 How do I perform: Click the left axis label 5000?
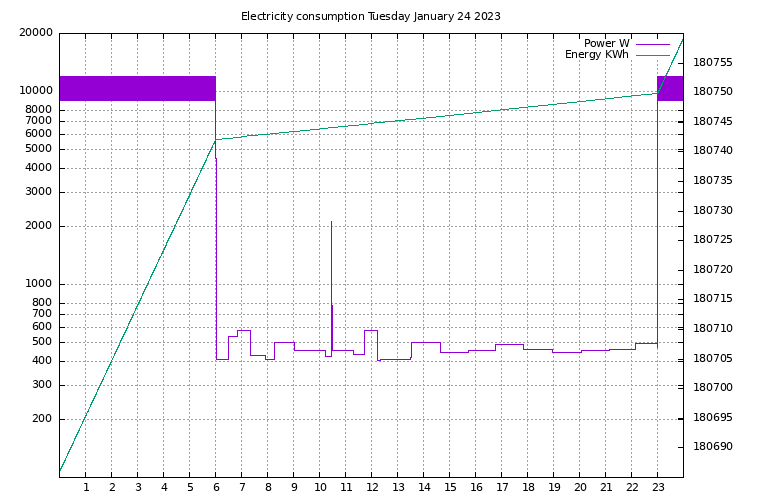click(x=38, y=148)
